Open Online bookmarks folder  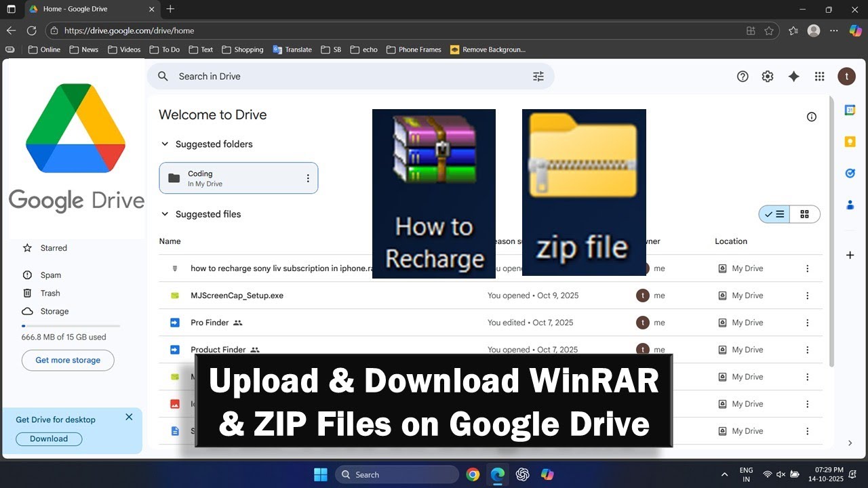coord(44,49)
